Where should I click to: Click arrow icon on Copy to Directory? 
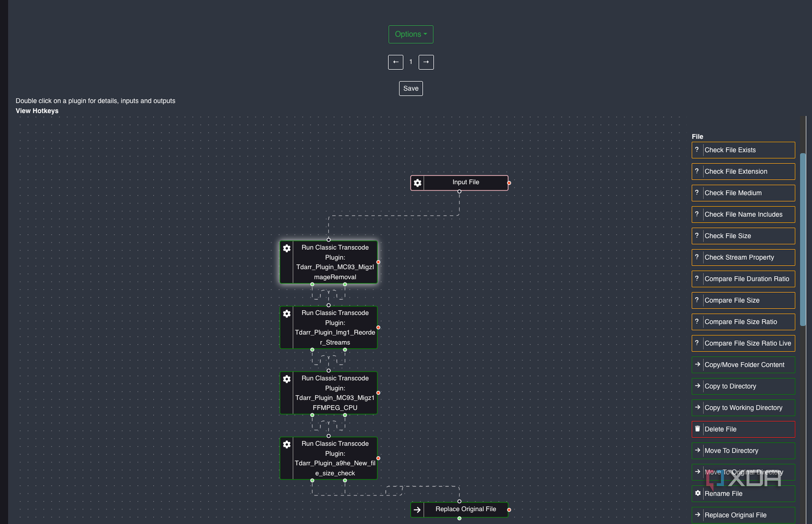(x=697, y=386)
